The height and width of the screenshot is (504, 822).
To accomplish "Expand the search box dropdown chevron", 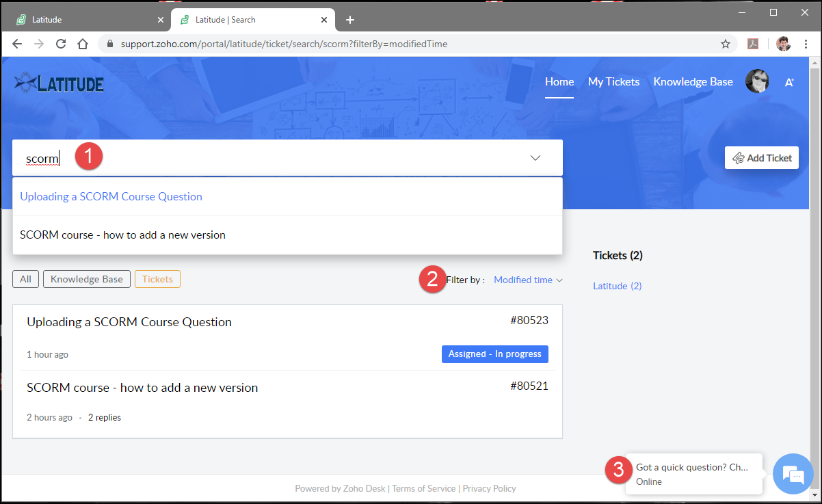I will [535, 158].
